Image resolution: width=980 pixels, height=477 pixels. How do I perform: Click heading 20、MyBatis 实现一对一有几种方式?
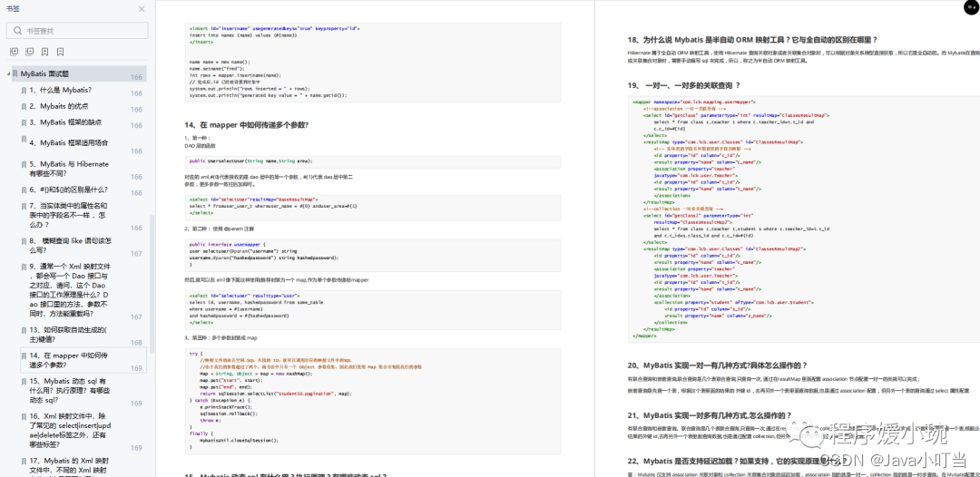pyautogui.click(x=718, y=365)
